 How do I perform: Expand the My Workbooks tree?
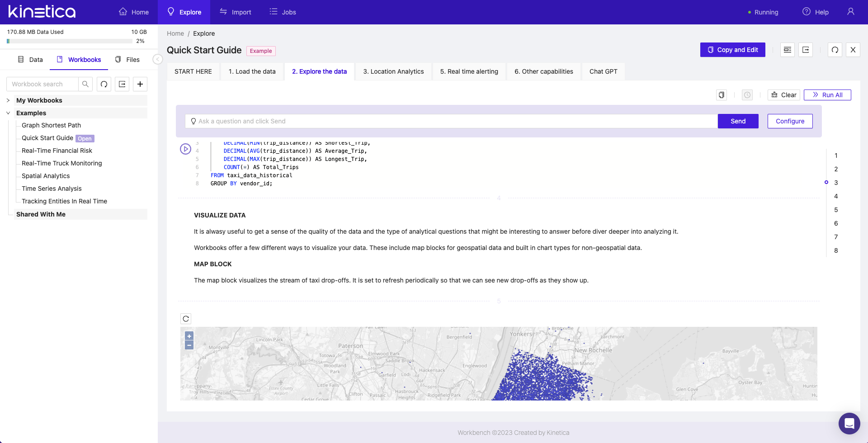(8, 100)
